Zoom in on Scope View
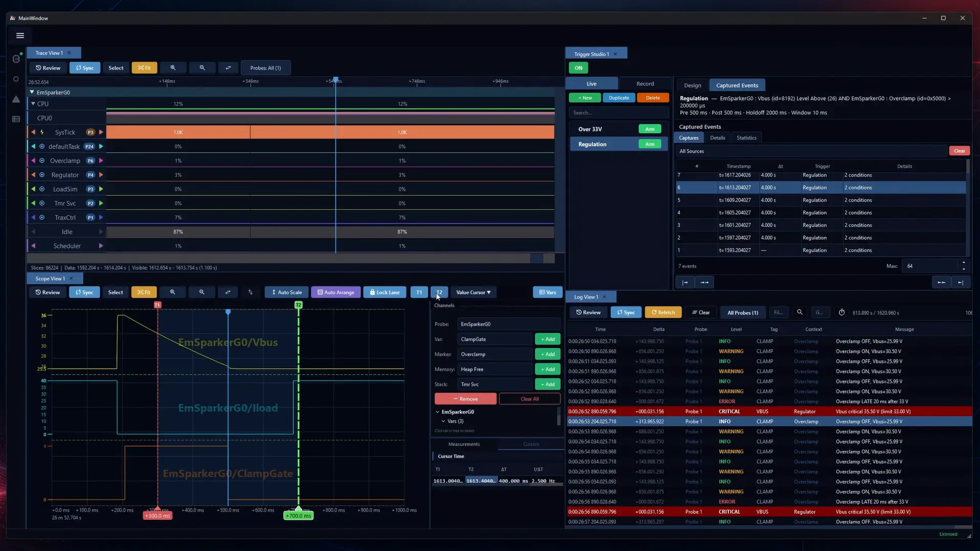The image size is (980, 551). 172,292
